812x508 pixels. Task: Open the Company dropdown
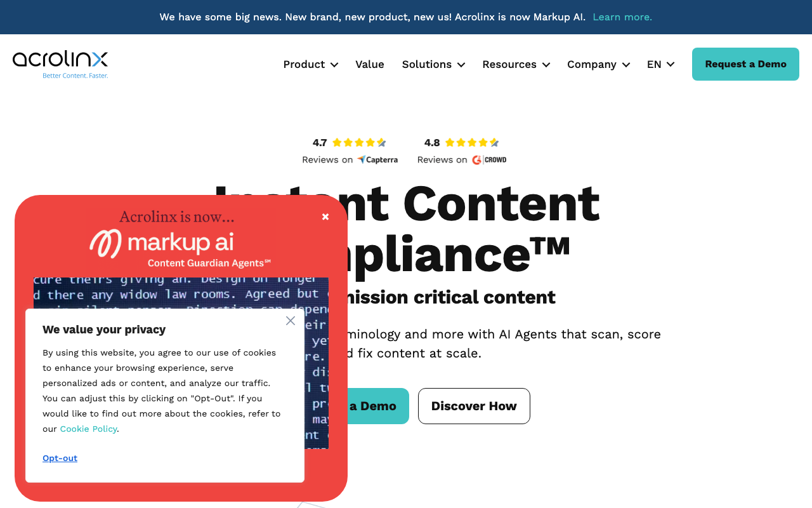pyautogui.click(x=598, y=64)
